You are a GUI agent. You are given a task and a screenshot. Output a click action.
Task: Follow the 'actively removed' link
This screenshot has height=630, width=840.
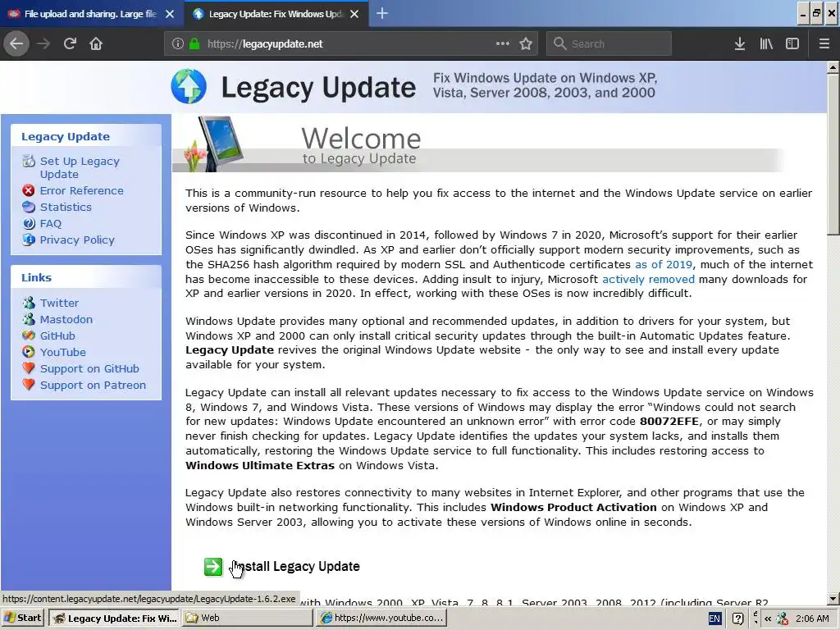(648, 279)
